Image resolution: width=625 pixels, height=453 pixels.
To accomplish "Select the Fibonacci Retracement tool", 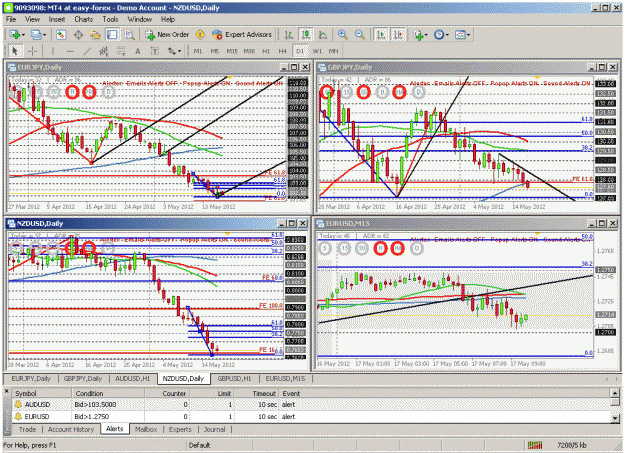I will click(121, 51).
